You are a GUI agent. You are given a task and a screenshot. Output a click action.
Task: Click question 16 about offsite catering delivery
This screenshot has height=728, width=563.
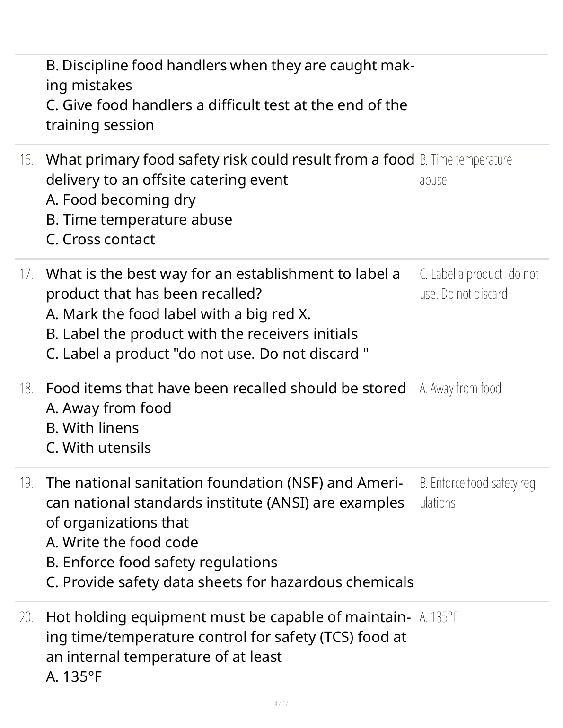click(230, 170)
